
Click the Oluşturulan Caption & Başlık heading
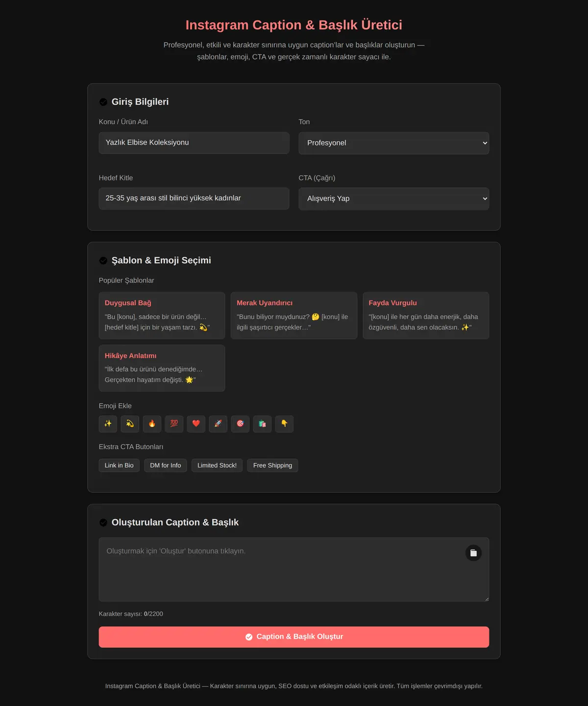[x=175, y=523]
